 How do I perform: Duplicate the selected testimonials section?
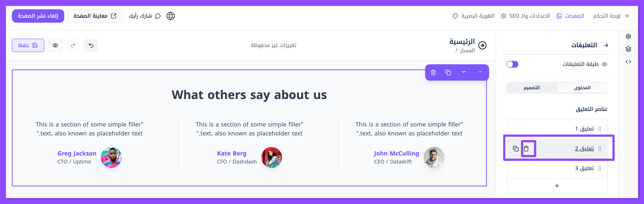tap(448, 72)
